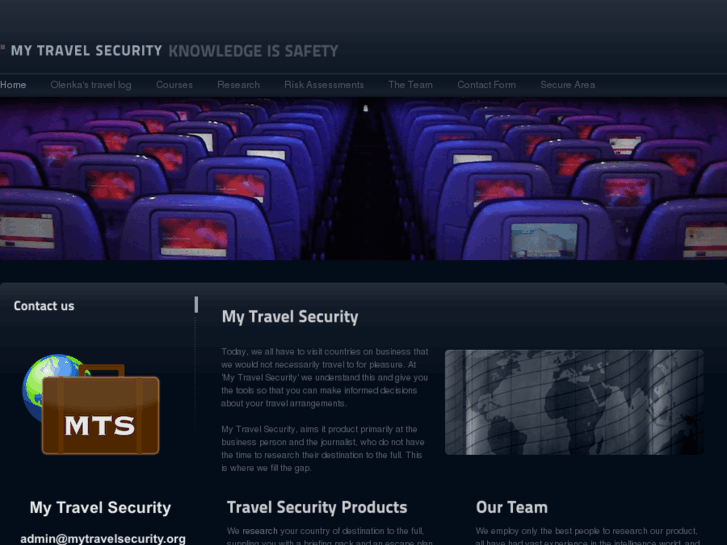
Task: Click the sidebar My Travel Security title
Action: click(101, 507)
